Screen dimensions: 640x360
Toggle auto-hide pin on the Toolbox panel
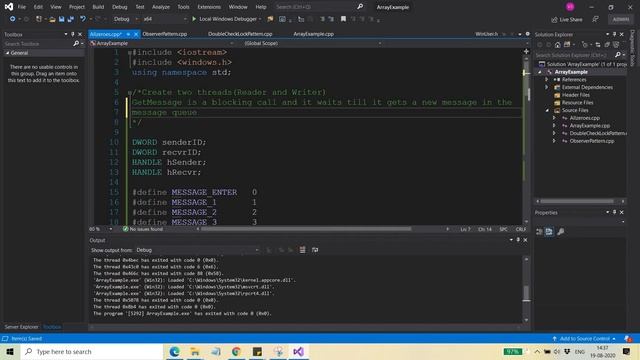73,34
